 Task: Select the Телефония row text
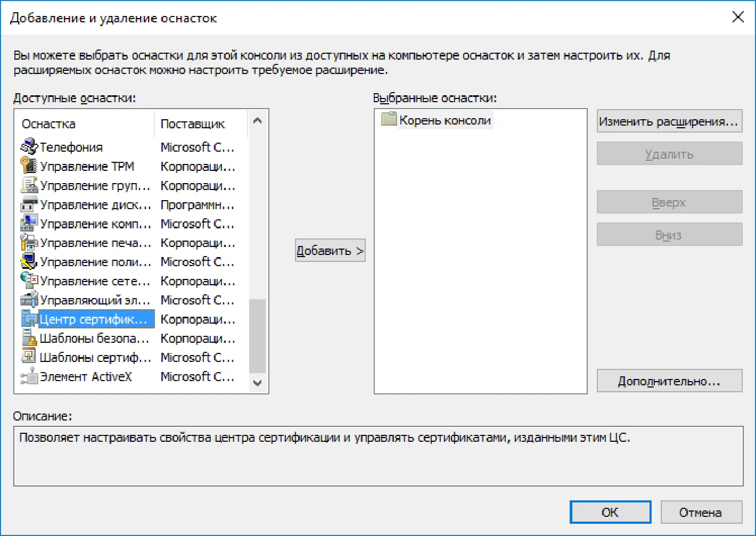tap(71, 147)
